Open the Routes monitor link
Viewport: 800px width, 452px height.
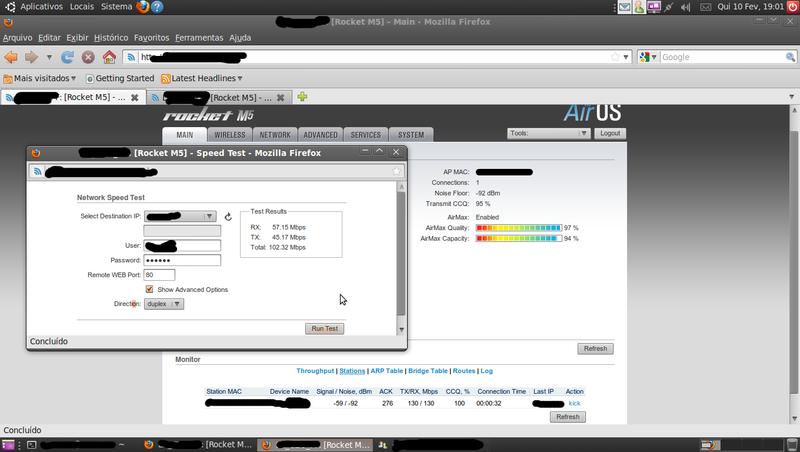pos(464,371)
